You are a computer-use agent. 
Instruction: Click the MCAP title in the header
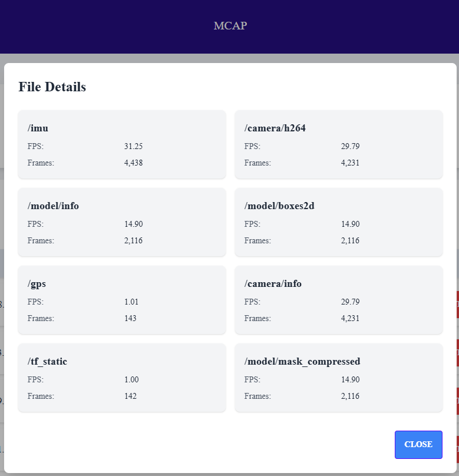point(230,26)
